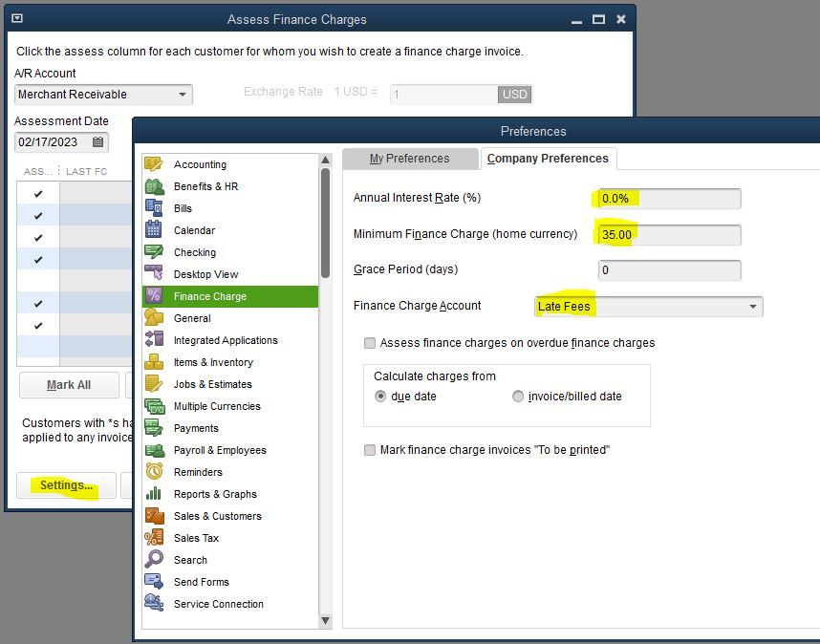Enable assess finance charges on overdue charges
820x644 pixels.
coord(370,343)
